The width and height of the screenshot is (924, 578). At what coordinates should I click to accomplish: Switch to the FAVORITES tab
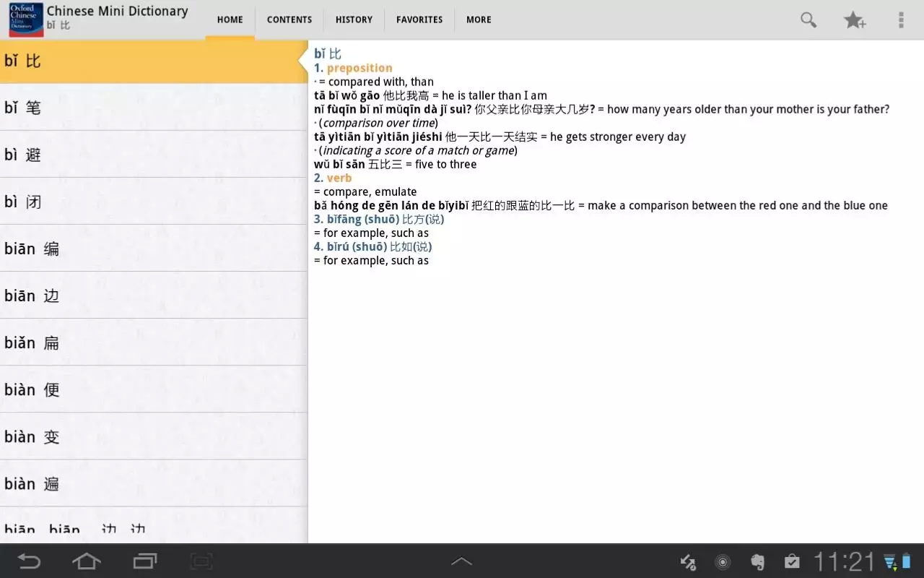pos(419,20)
